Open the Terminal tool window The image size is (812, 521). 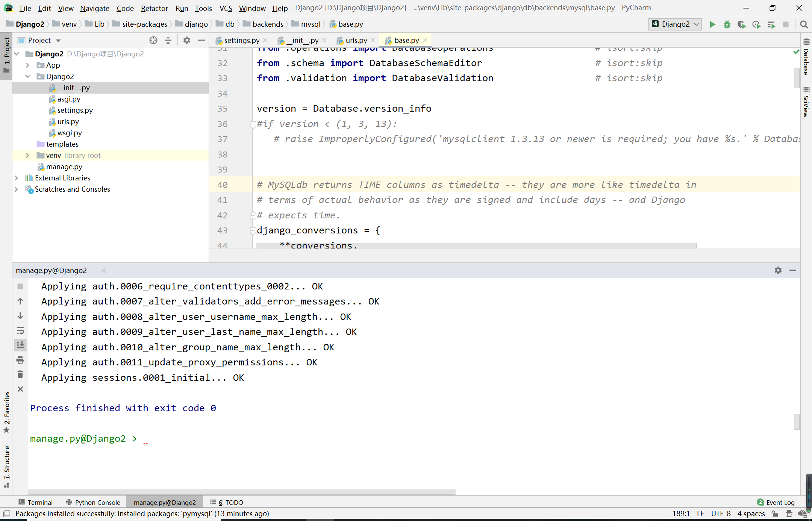click(36, 503)
